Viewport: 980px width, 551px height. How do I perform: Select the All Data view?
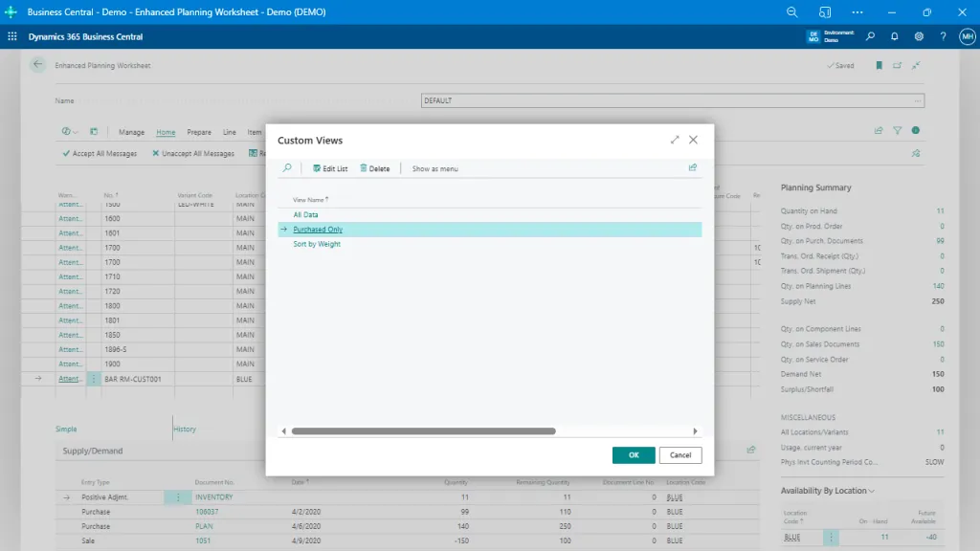tap(307, 214)
